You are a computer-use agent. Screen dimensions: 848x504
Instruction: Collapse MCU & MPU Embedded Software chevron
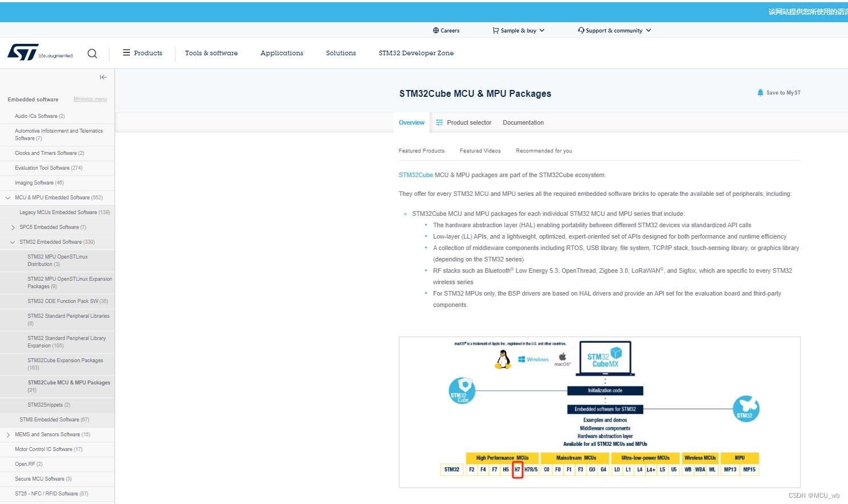(x=8, y=198)
